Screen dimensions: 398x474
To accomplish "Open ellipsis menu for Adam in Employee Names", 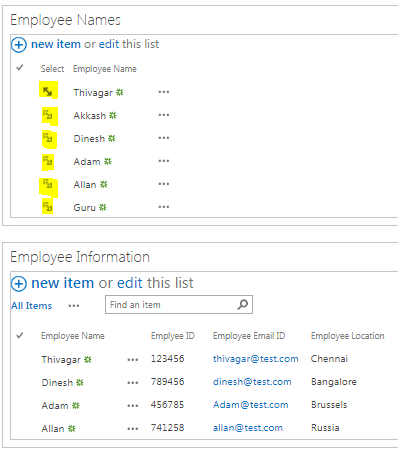I will [x=164, y=161].
